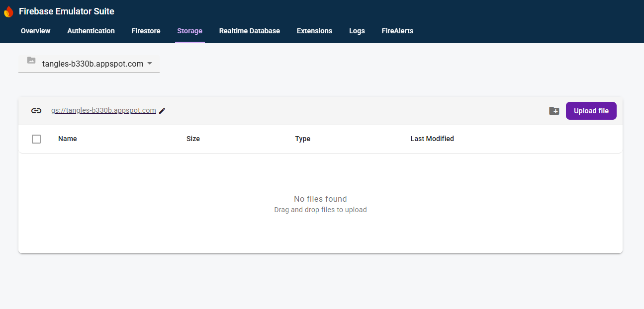Viewport: 644px width, 309px height.
Task: Check the header checkbox to select everything
Action: [36, 139]
